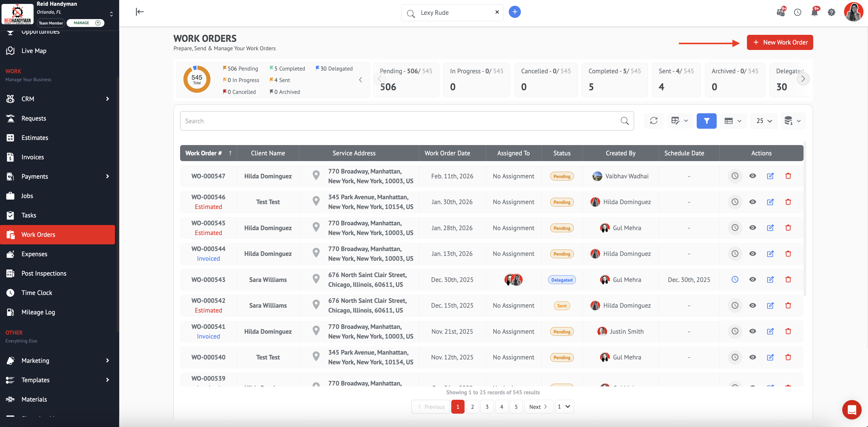Click the blue filter funnel button
This screenshot has height=427, width=868.
coord(706,121)
